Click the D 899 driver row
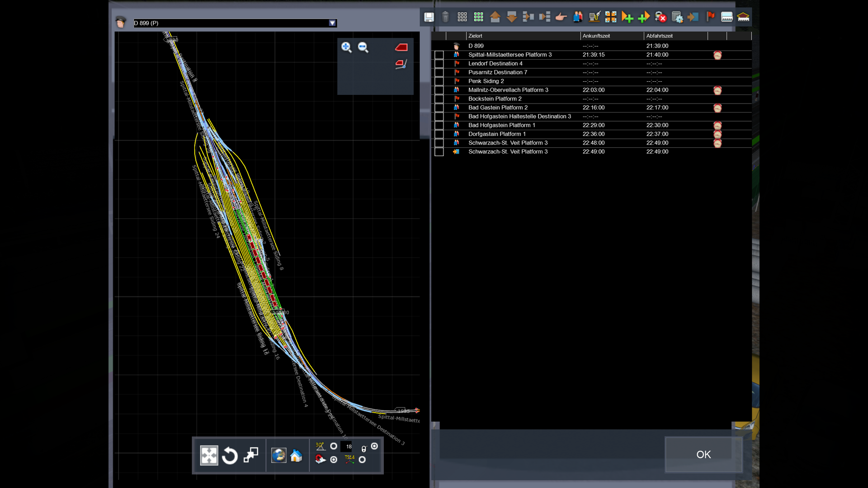Image resolution: width=868 pixels, height=488 pixels. coord(592,46)
